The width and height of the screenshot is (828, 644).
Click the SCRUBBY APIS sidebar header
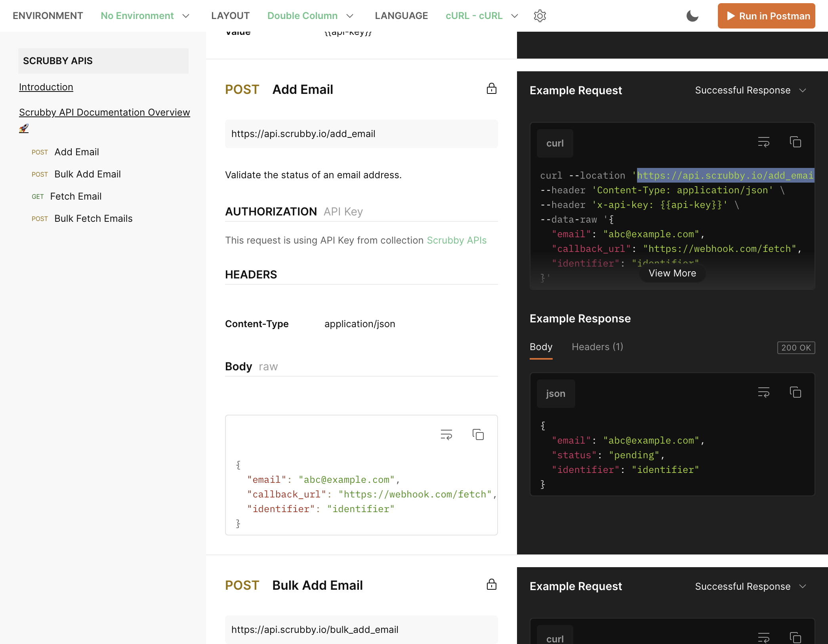pyautogui.click(x=103, y=61)
